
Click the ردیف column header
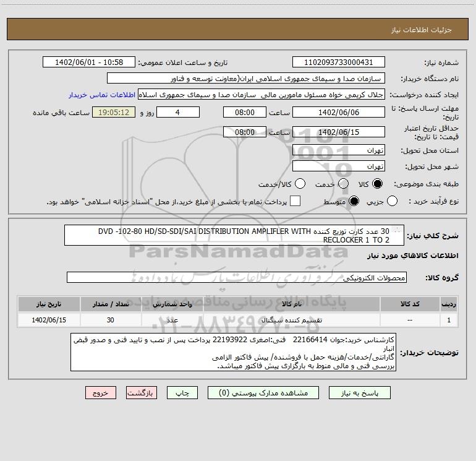tap(449, 304)
